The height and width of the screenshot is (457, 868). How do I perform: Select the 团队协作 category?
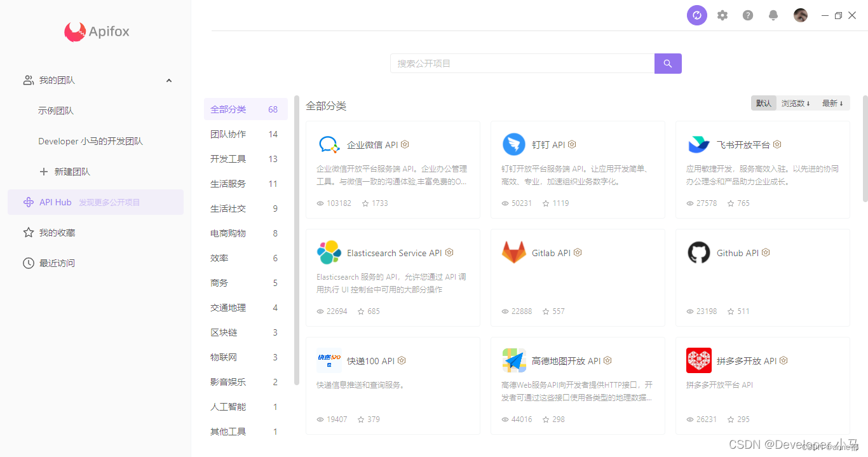click(x=245, y=134)
